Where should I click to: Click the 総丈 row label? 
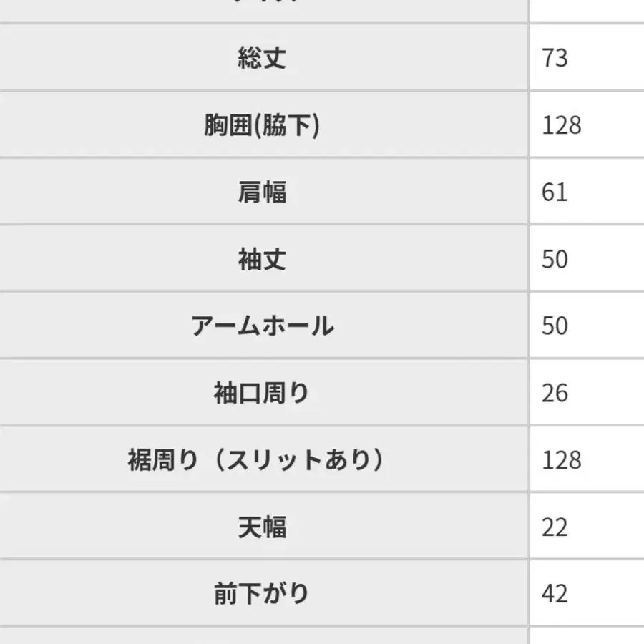262,58
